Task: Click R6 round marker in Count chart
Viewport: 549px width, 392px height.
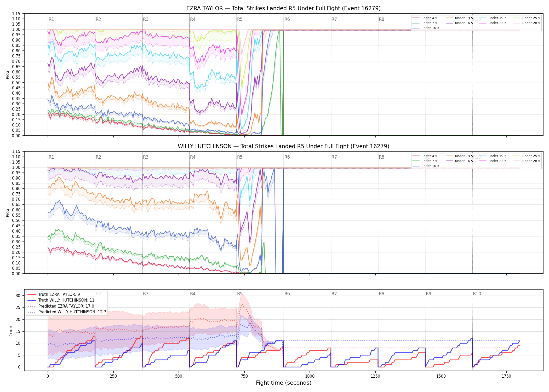Action: click(287, 294)
